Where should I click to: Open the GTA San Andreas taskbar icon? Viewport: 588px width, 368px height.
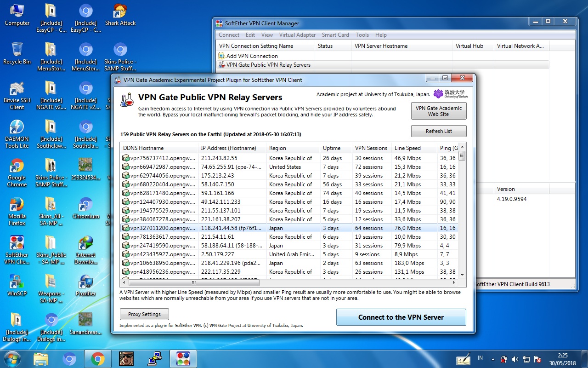[126, 359]
